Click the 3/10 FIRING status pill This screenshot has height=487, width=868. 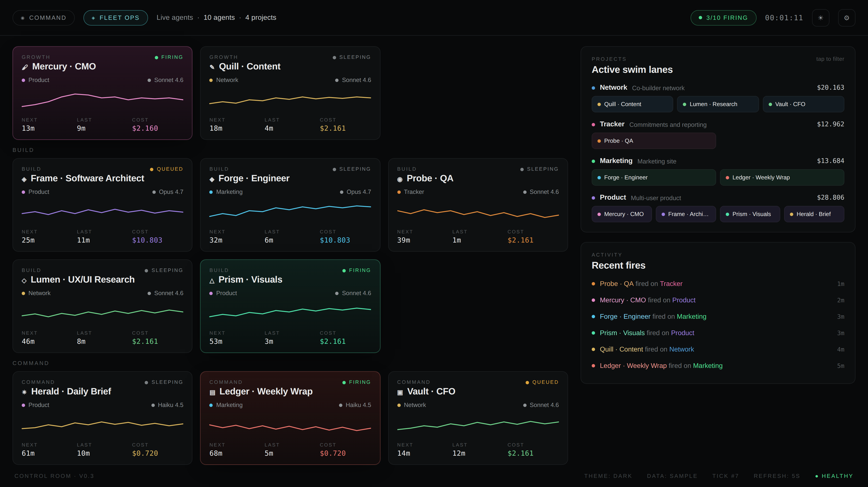pos(723,18)
